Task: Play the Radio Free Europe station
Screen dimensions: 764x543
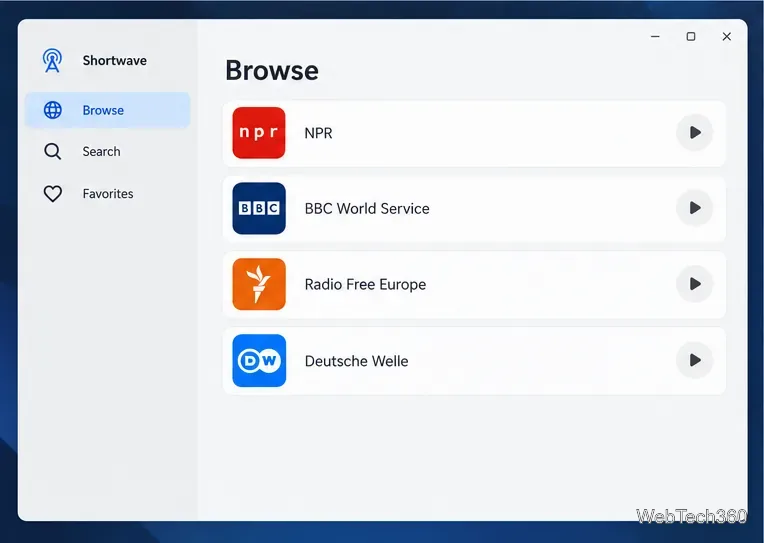Action: (694, 284)
